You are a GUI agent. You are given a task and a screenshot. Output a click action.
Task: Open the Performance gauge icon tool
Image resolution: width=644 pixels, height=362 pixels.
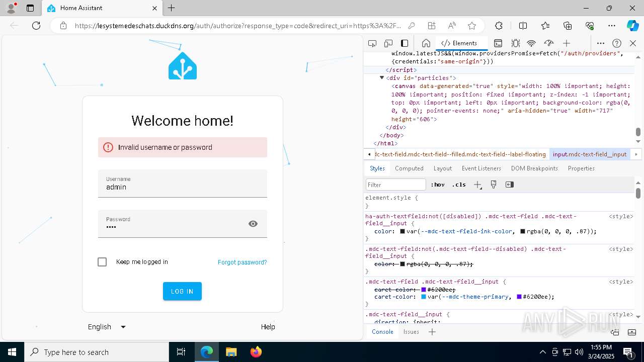(x=549, y=43)
